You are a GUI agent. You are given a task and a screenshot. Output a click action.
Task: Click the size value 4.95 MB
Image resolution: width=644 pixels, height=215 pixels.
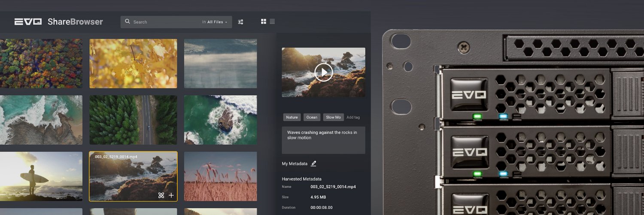(x=319, y=197)
